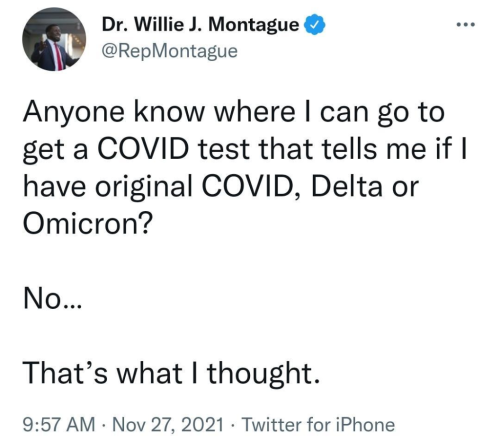500x441 pixels.
Task: Click the line "have original COVID, Delta or"
Action: pyautogui.click(x=221, y=187)
